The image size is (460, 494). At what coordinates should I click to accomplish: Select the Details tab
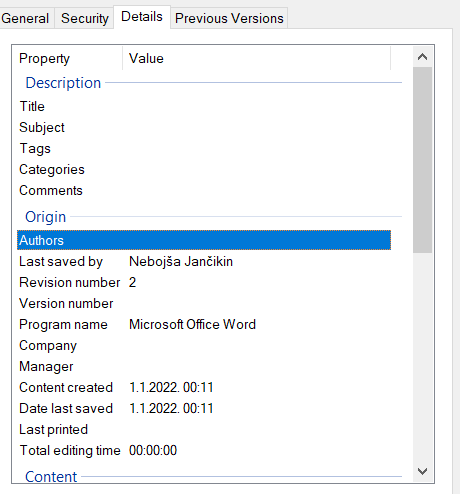pyautogui.click(x=142, y=17)
